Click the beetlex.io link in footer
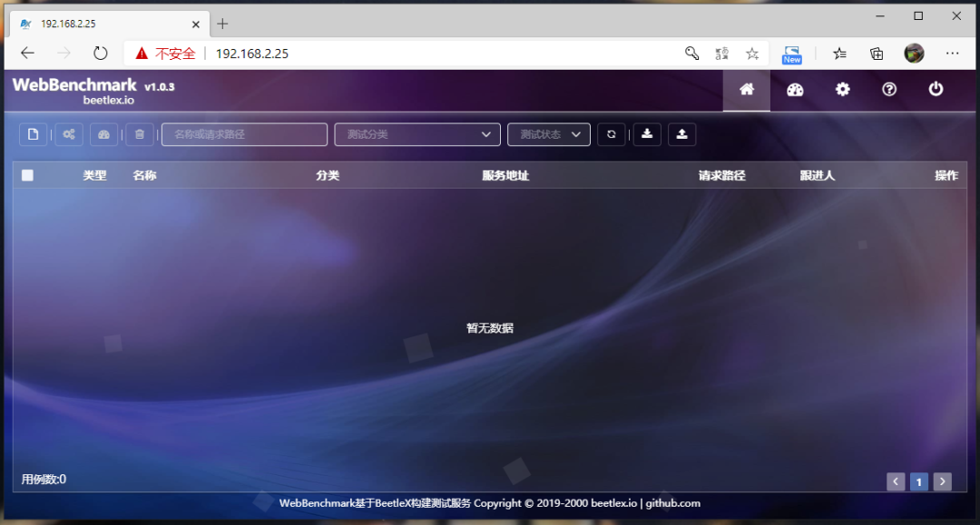This screenshot has width=980, height=525. [613, 503]
